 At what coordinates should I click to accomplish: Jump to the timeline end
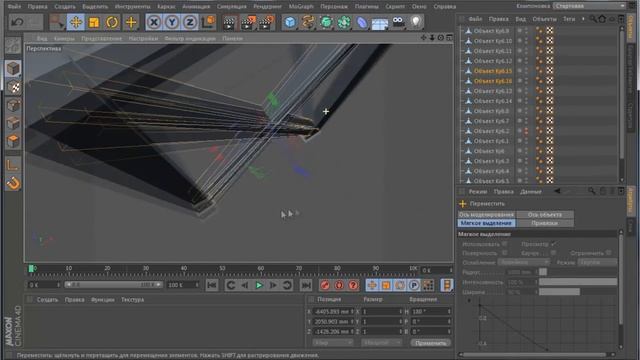pyautogui.click(x=306, y=285)
